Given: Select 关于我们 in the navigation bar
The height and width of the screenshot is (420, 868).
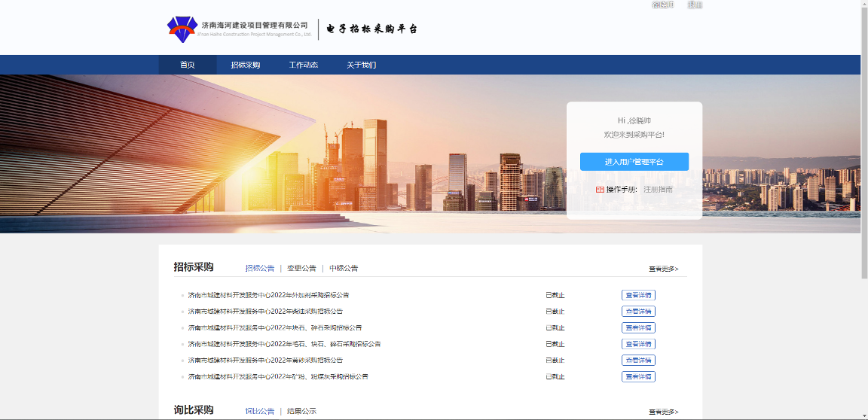Looking at the screenshot, I should click(362, 65).
